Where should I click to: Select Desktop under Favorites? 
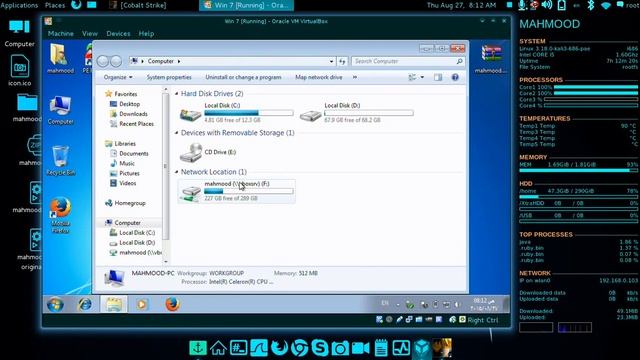(129, 104)
